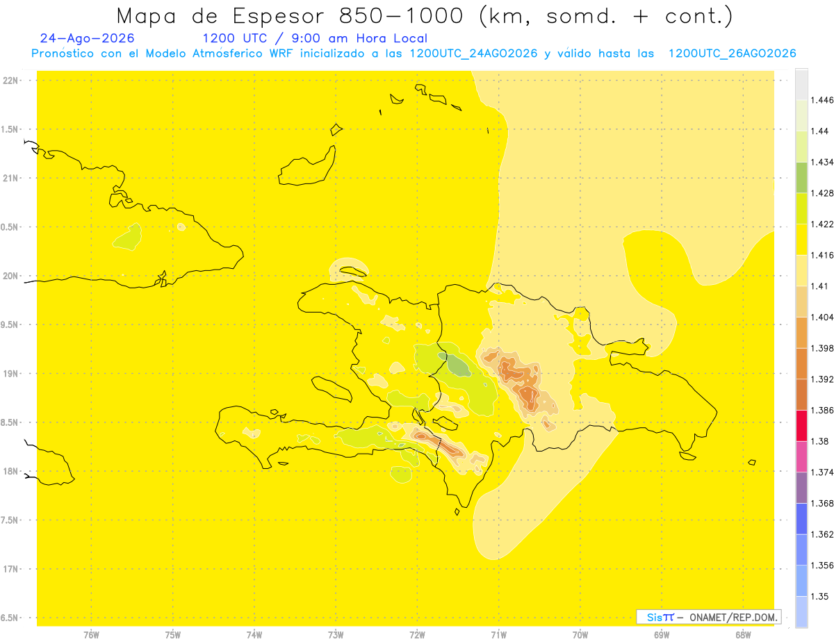Click the '22N' latitude axis label

[x=12, y=80]
